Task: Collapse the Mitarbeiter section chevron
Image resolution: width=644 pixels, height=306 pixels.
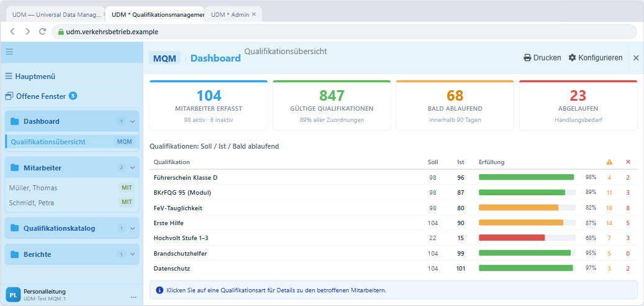Action: (x=132, y=167)
